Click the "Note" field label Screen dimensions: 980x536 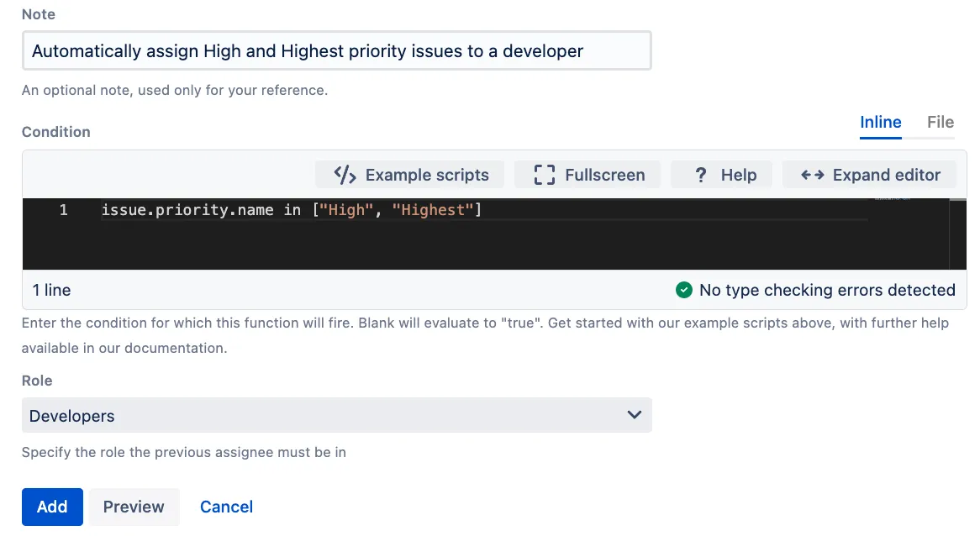click(39, 14)
